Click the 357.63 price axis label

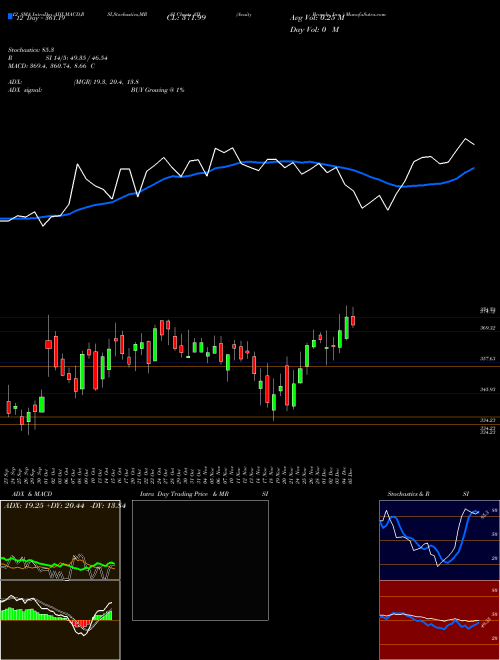pyautogui.click(x=487, y=359)
